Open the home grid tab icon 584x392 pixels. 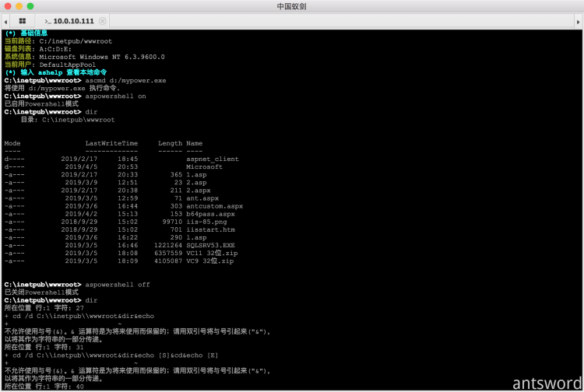(x=22, y=21)
